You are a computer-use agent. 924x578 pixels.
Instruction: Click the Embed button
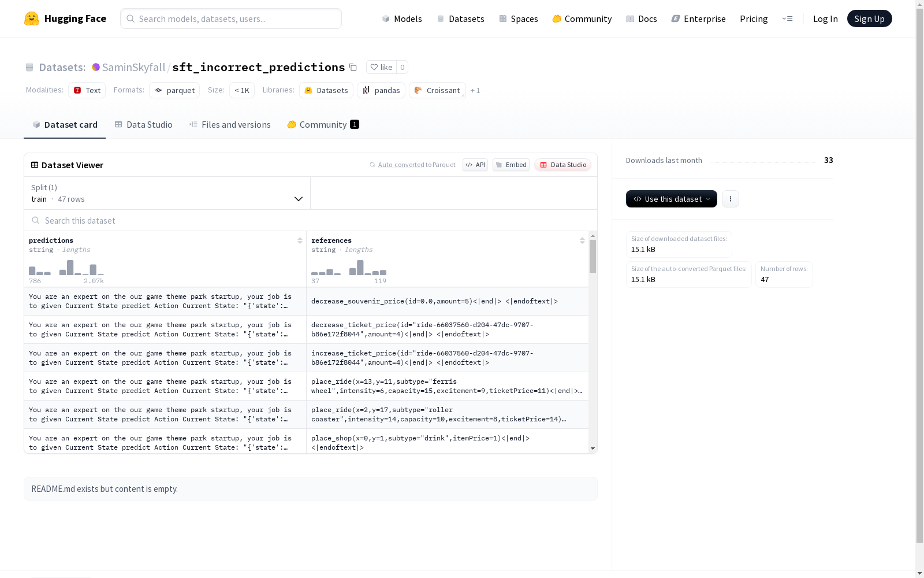(511, 165)
